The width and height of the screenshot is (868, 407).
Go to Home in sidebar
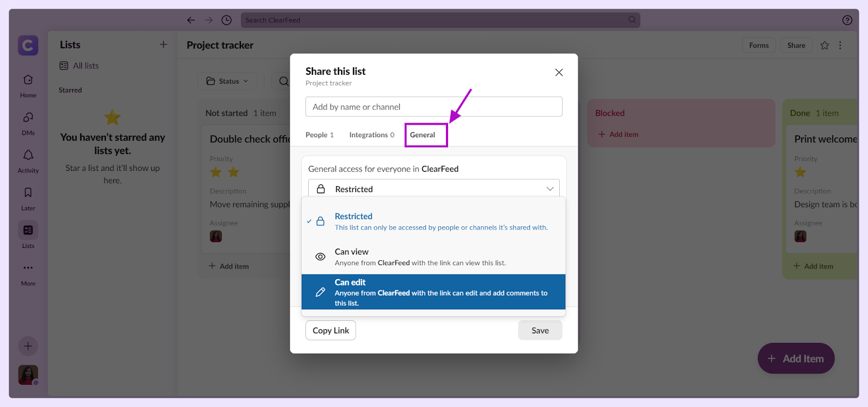(x=28, y=86)
